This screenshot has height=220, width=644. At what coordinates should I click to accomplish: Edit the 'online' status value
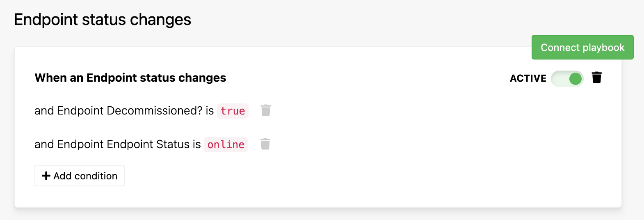tap(226, 144)
